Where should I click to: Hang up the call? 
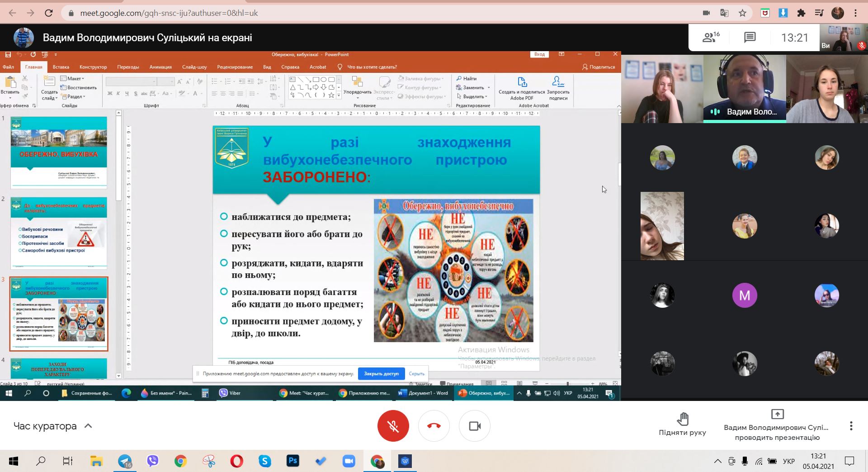click(x=434, y=426)
